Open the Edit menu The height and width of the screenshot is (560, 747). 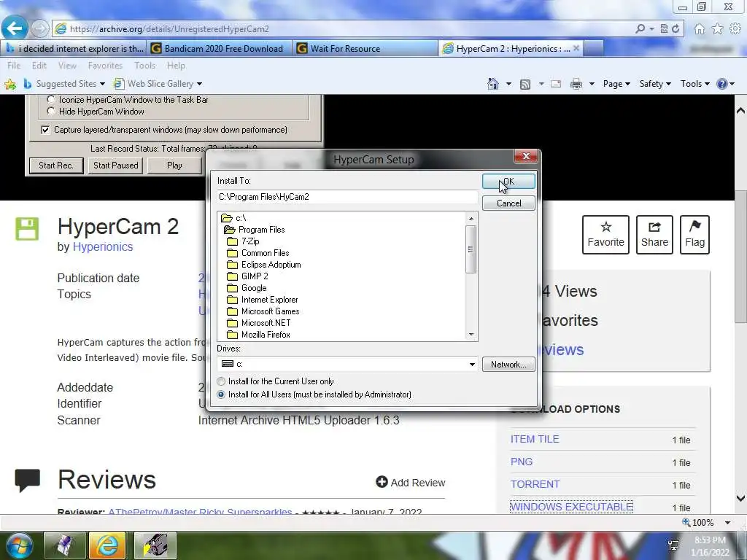39,66
